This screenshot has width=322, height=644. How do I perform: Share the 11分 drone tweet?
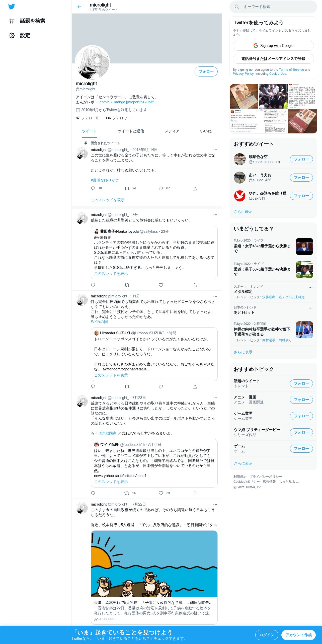pos(195,386)
